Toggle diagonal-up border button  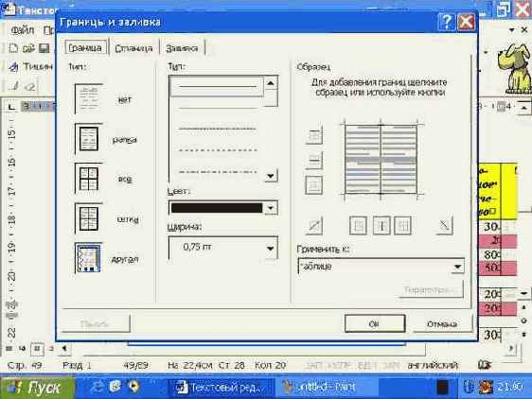[x=314, y=226]
